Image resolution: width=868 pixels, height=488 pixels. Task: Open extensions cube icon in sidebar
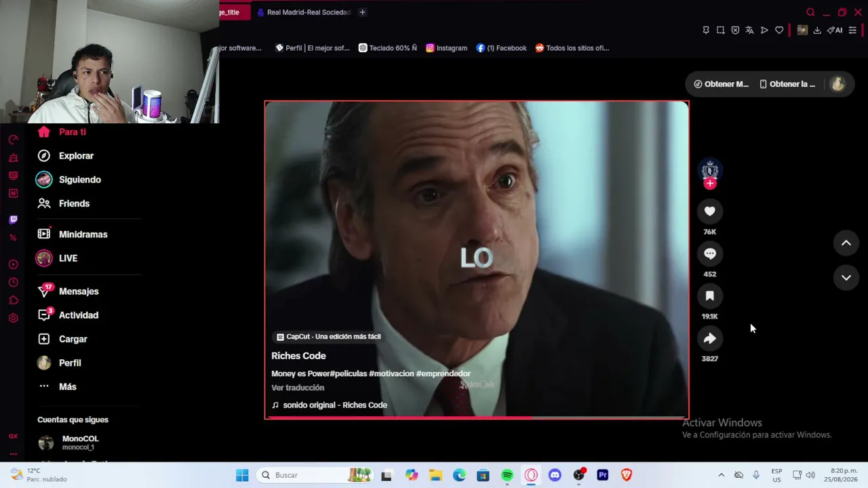coord(13,300)
